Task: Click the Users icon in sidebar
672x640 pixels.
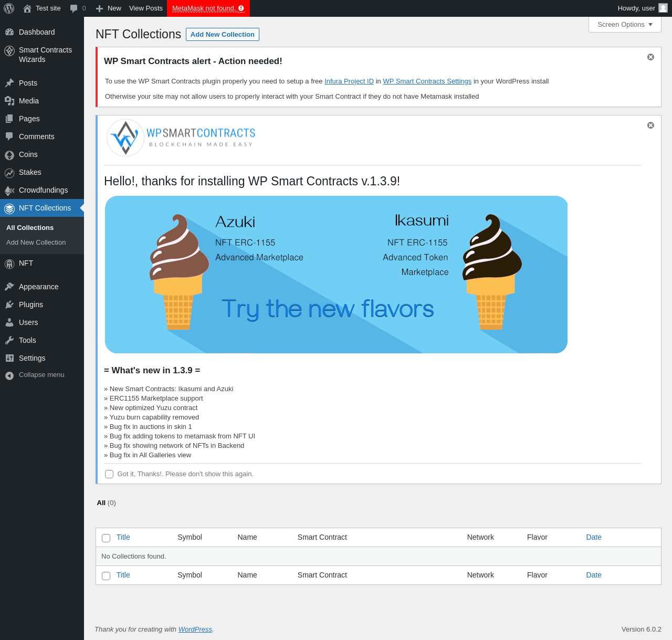Action: pos(9,322)
